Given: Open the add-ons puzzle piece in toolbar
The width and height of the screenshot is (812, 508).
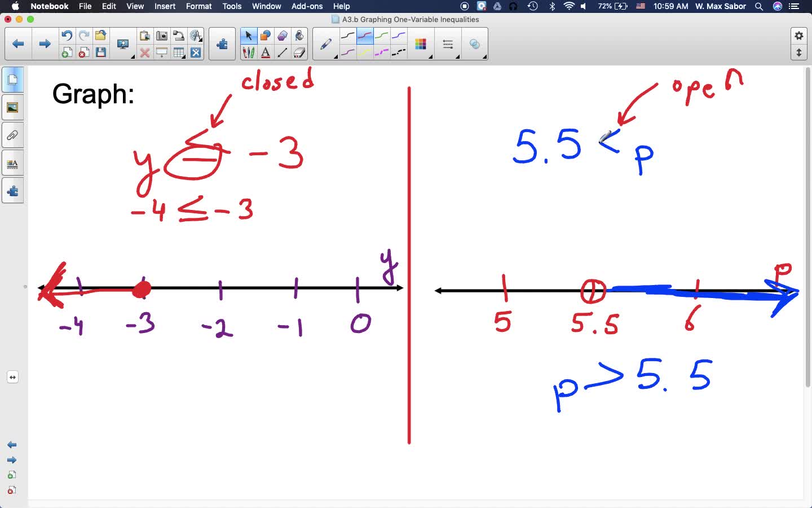Looking at the screenshot, I should [222, 43].
